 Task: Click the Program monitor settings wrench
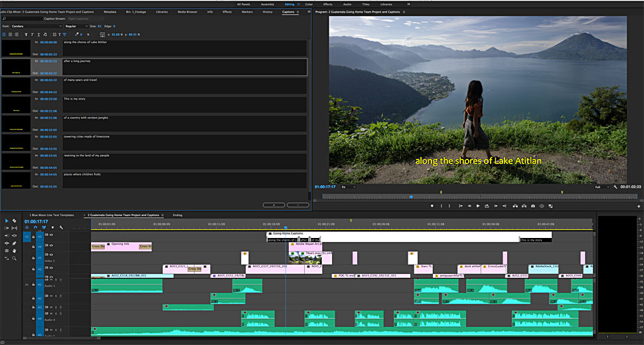[x=615, y=187]
